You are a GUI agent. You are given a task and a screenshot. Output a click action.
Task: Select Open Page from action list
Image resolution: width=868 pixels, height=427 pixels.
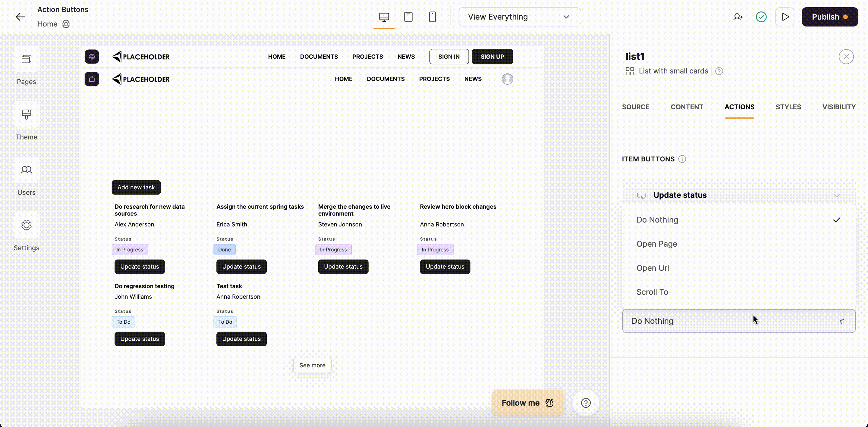click(x=656, y=244)
